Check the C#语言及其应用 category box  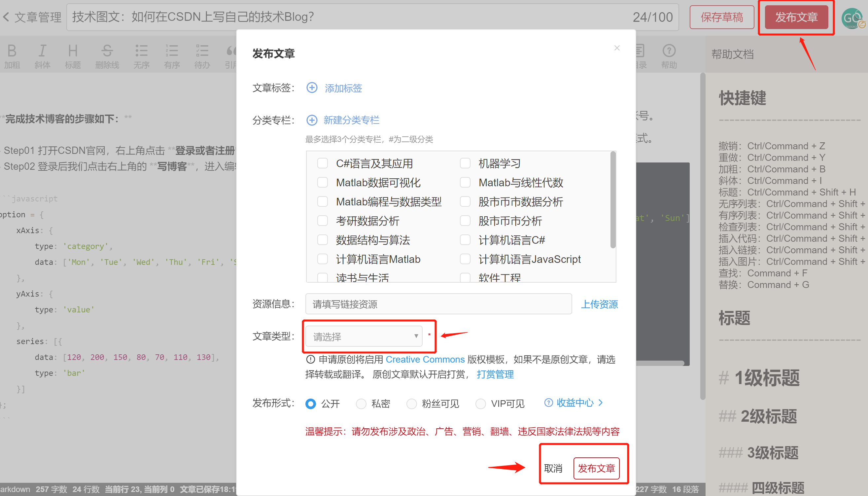tap(322, 163)
